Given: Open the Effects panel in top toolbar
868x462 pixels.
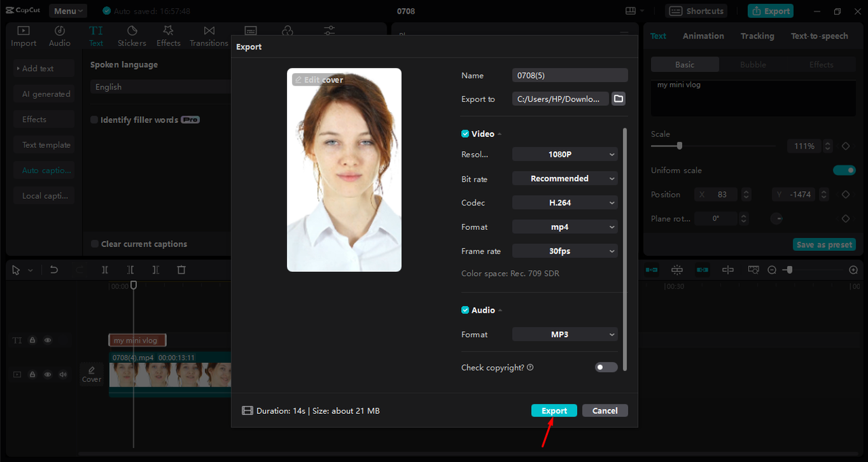Looking at the screenshot, I should (168, 36).
